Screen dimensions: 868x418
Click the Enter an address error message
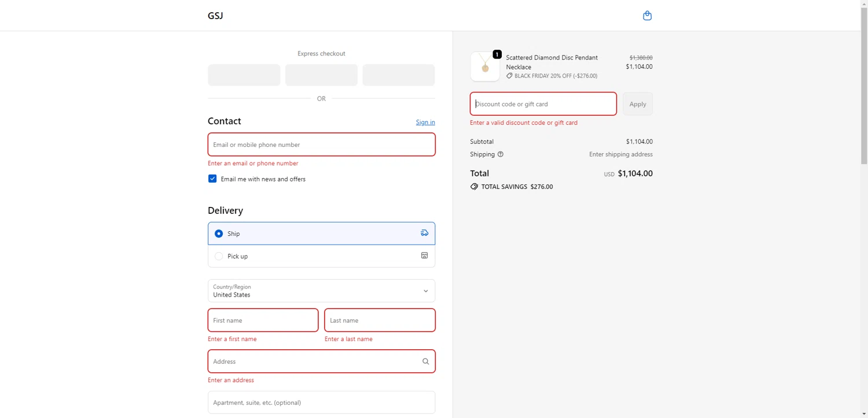point(231,380)
